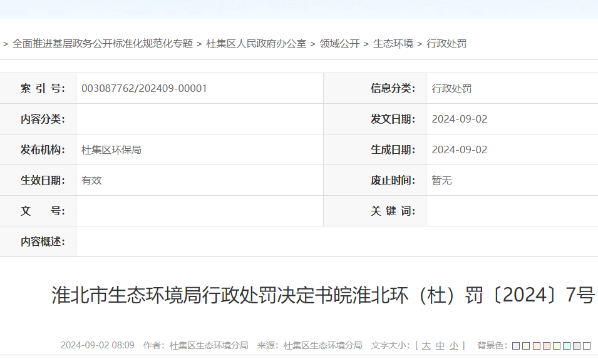598x364 pixels.
Task: Choose the light blue-gray background swatch
Action: pyautogui.click(x=516, y=346)
